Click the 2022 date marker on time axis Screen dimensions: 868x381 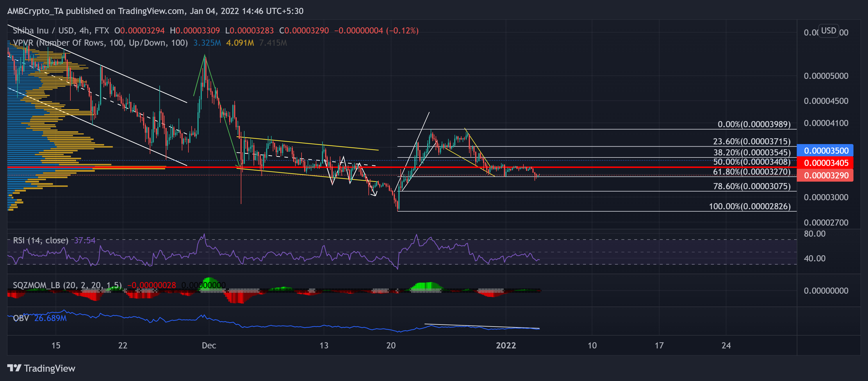click(506, 345)
